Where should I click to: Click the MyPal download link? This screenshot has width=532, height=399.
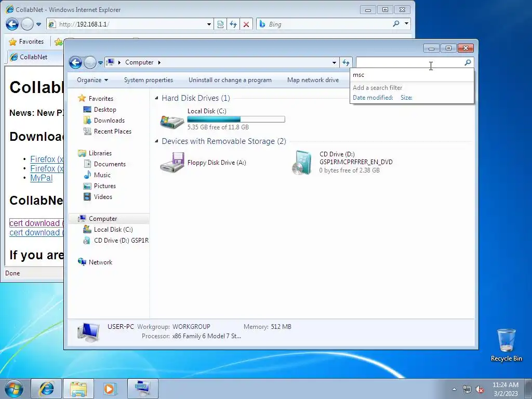[x=42, y=178]
